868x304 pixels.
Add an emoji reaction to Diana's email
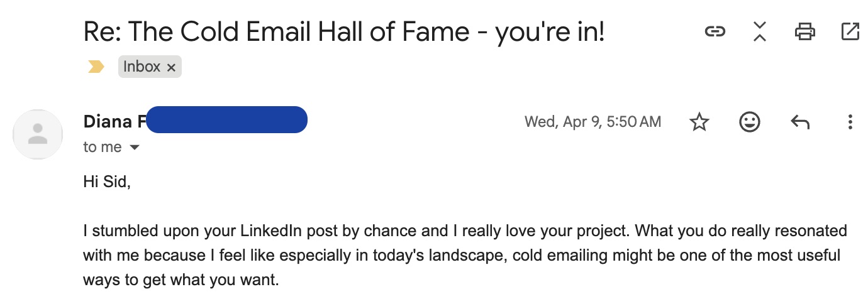749,122
